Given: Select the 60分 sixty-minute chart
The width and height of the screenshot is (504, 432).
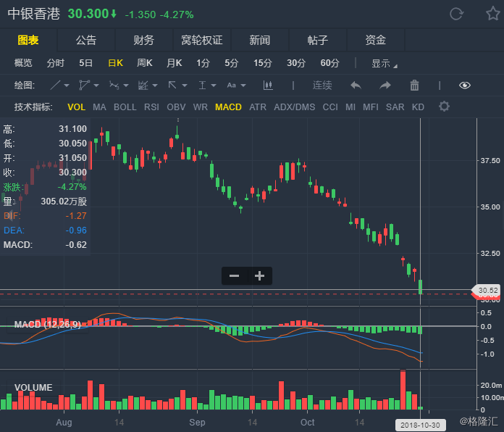Looking at the screenshot, I should coord(329,63).
